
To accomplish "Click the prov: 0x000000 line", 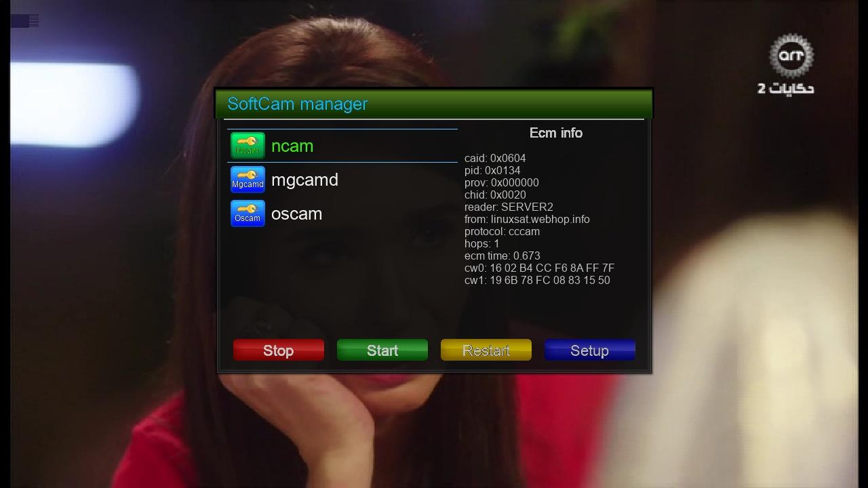I will [502, 182].
